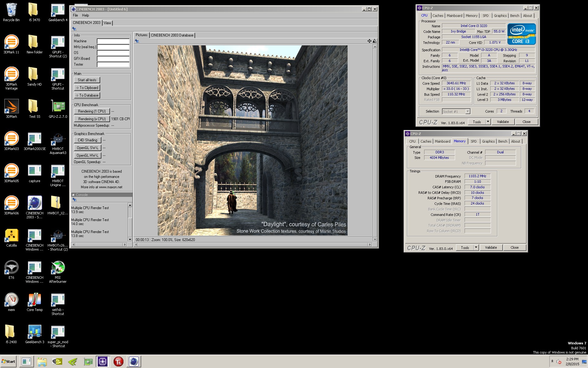Launch the 3DMark Vantage desktop icon

[x=11, y=79]
